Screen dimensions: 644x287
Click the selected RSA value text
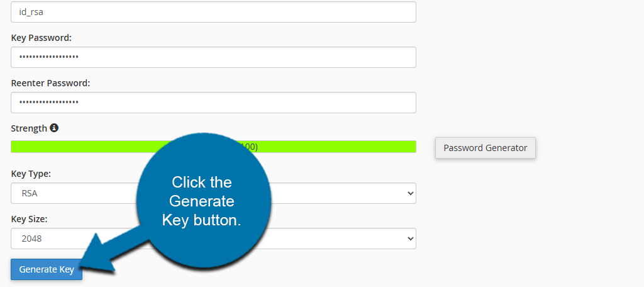[30, 193]
